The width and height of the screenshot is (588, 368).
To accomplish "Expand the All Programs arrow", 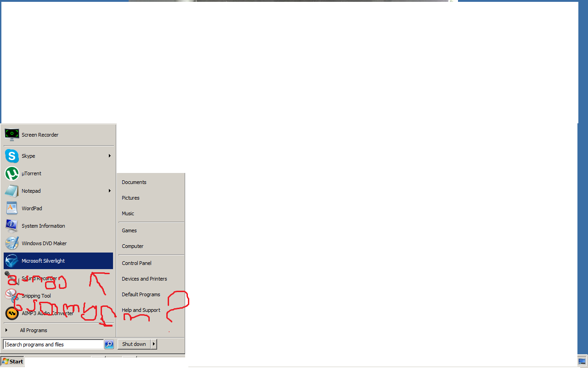I will point(6,330).
